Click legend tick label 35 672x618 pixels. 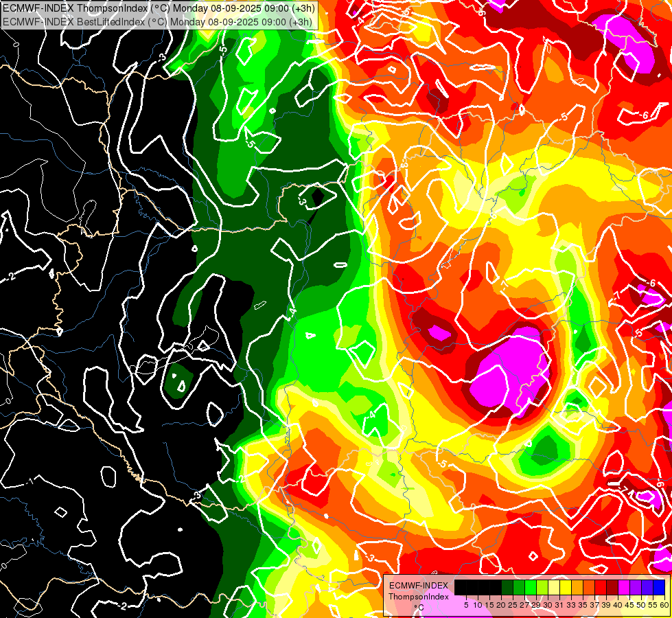pyautogui.click(x=583, y=605)
